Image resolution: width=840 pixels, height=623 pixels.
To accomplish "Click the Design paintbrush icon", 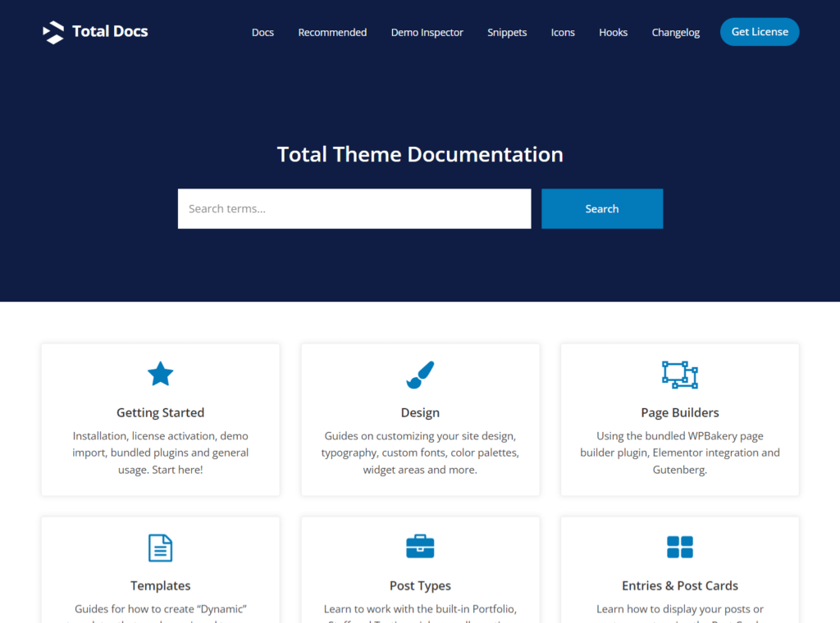I will pyautogui.click(x=420, y=374).
